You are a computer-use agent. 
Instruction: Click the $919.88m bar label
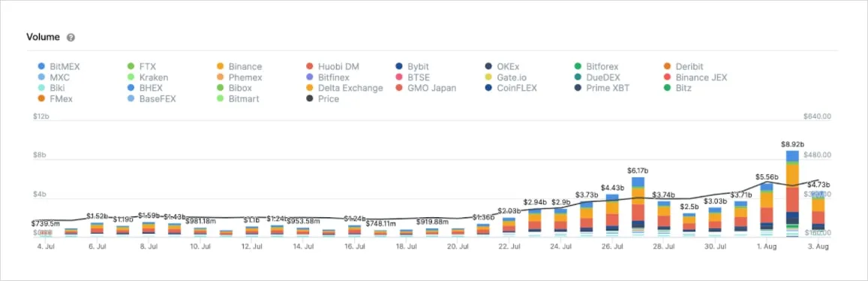point(432,221)
